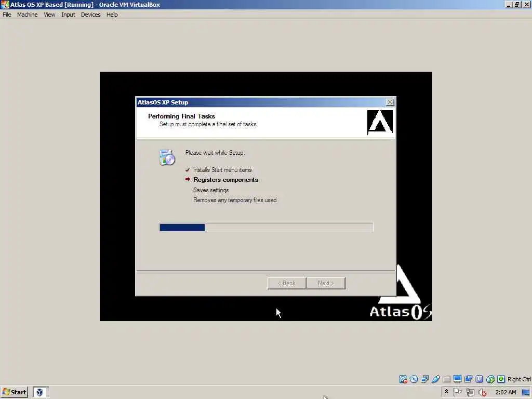
Task: Open the Devices menu
Action: click(90, 15)
